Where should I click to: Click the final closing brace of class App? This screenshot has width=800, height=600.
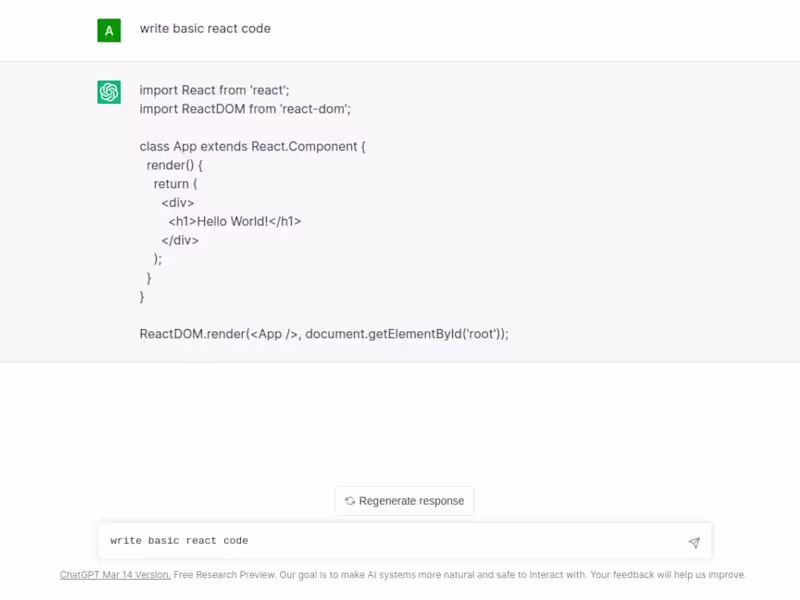[x=143, y=297]
